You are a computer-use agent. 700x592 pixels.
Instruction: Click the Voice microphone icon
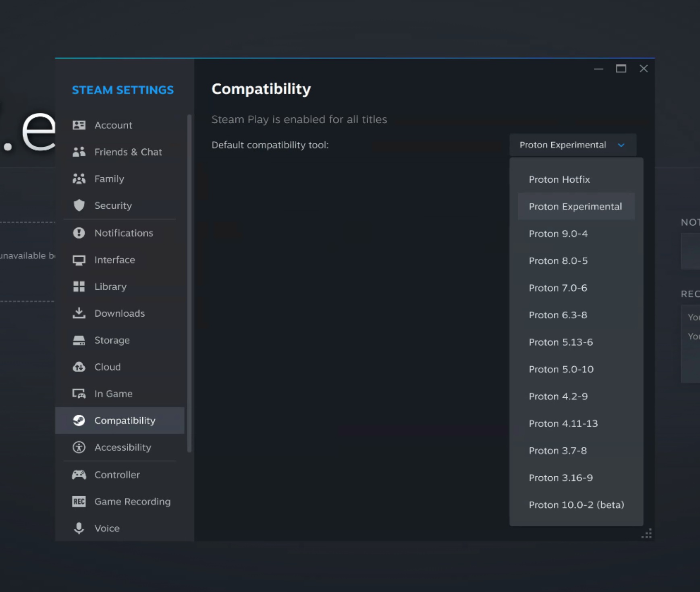pyautogui.click(x=79, y=528)
